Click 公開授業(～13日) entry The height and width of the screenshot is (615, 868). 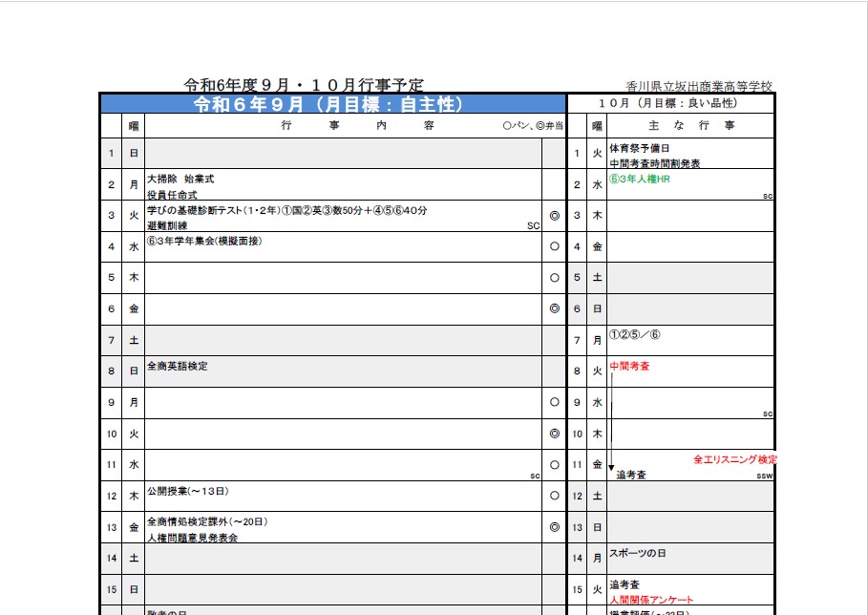188,491
